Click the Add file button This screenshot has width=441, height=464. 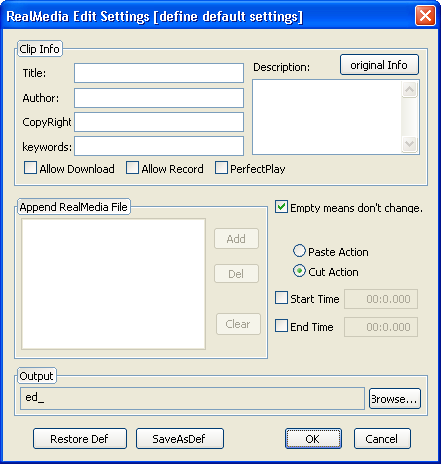(236, 239)
